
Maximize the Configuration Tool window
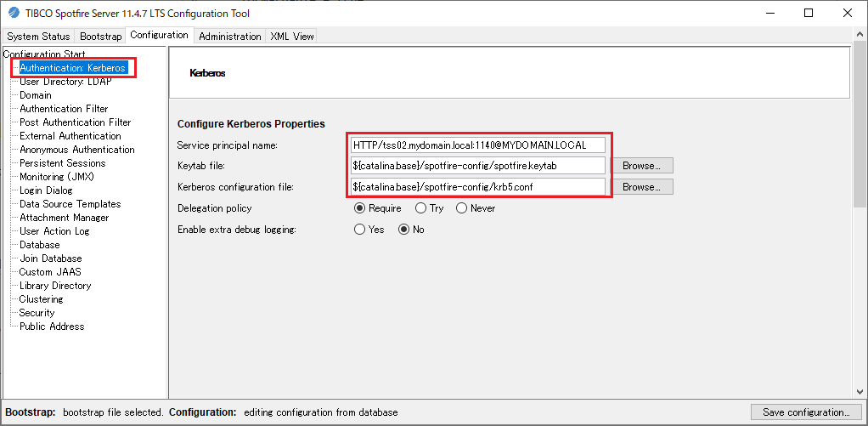[x=809, y=13]
